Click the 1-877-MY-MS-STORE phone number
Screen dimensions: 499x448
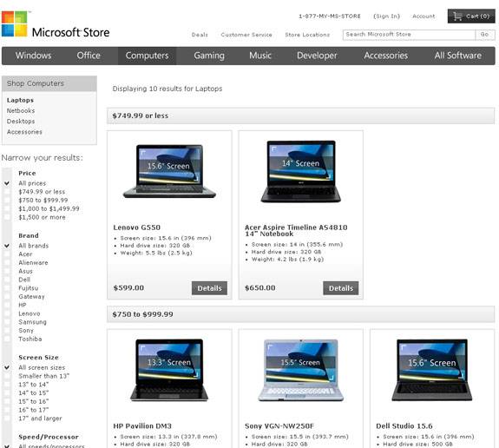pos(330,16)
